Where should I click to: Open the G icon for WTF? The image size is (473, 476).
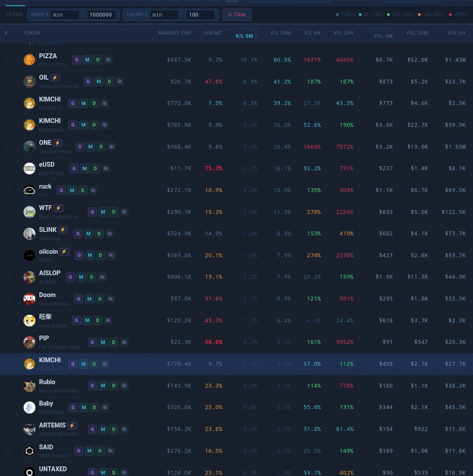92,212
